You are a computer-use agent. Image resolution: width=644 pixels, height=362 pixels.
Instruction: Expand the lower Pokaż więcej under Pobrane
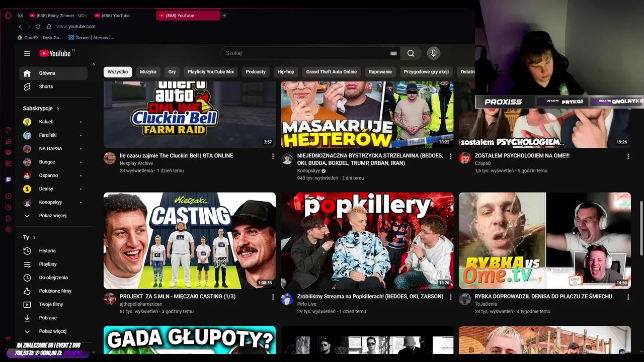point(53,331)
